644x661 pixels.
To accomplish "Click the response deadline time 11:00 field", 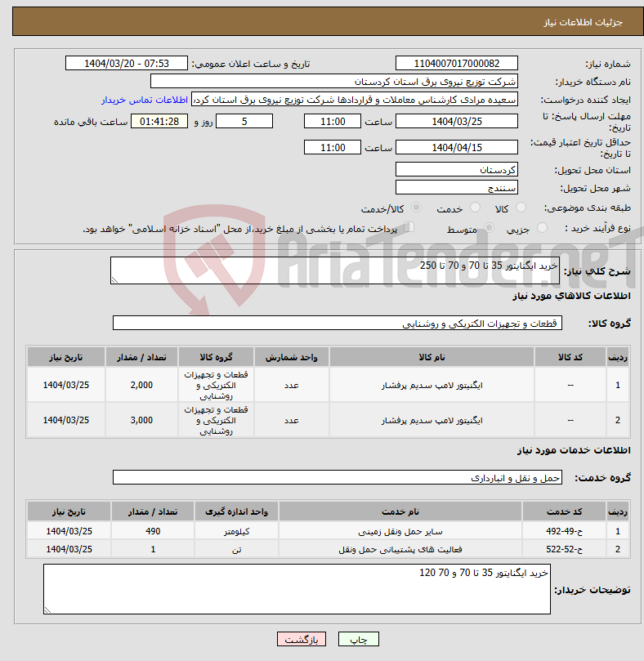I will click(x=333, y=122).
